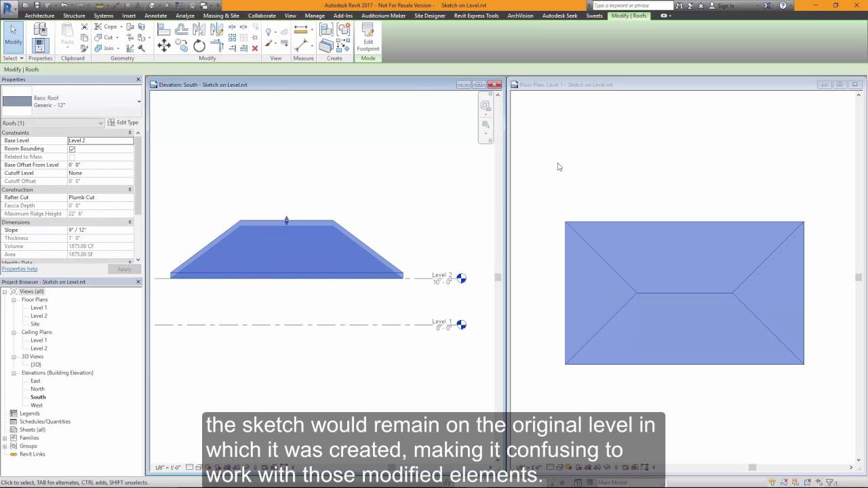The height and width of the screenshot is (488, 868).
Task: Expand the Floor Plans tree branch
Action: [15, 300]
